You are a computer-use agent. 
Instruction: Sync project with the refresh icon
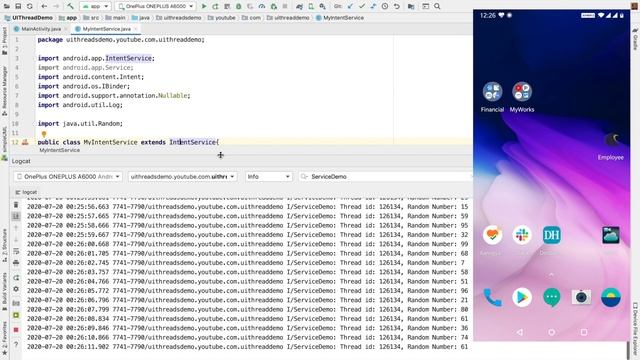coord(29,6)
